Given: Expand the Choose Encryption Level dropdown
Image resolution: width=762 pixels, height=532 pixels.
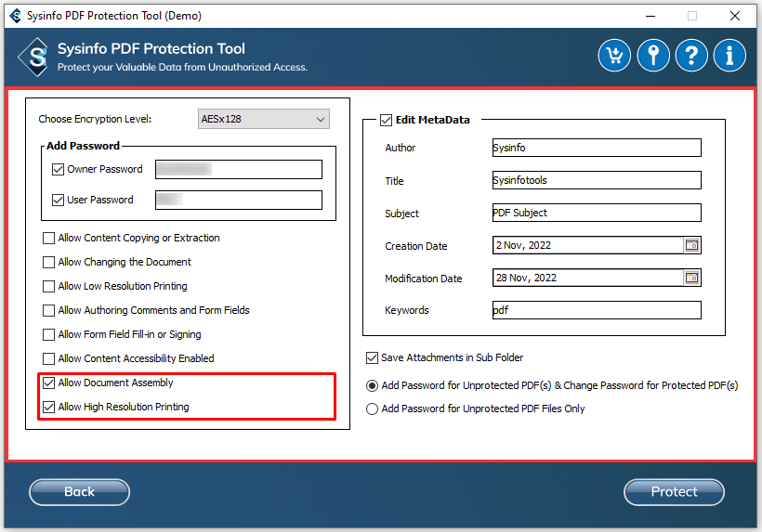Looking at the screenshot, I should coord(263,119).
